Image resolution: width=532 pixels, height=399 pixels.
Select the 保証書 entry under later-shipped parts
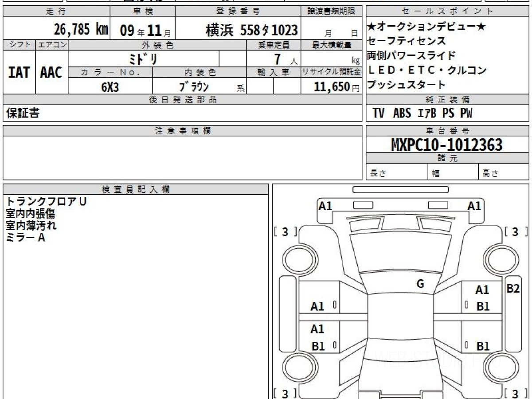point(23,113)
